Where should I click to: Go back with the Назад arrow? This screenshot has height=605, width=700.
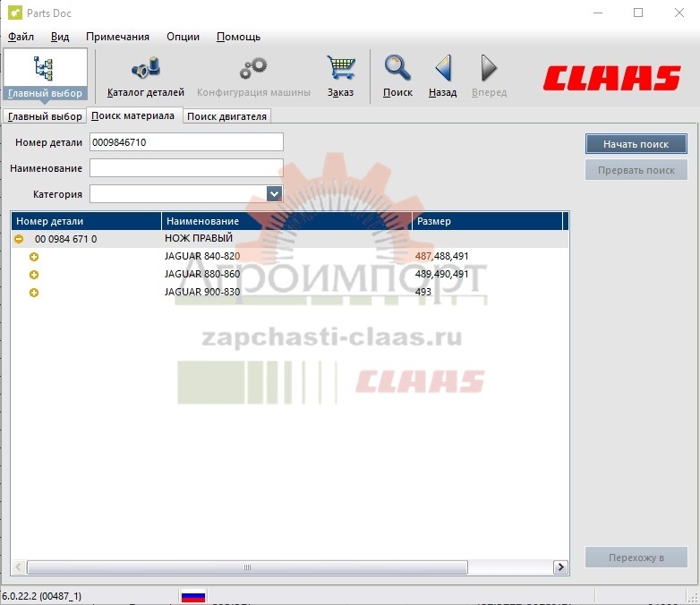click(x=443, y=68)
